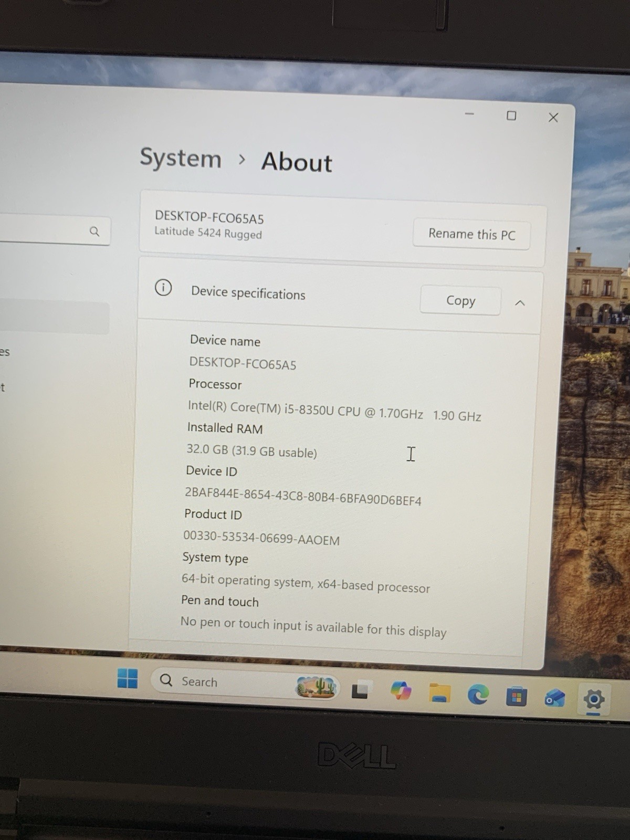Image resolution: width=630 pixels, height=840 pixels.
Task: Click the No pen or touch input text
Action: (313, 627)
